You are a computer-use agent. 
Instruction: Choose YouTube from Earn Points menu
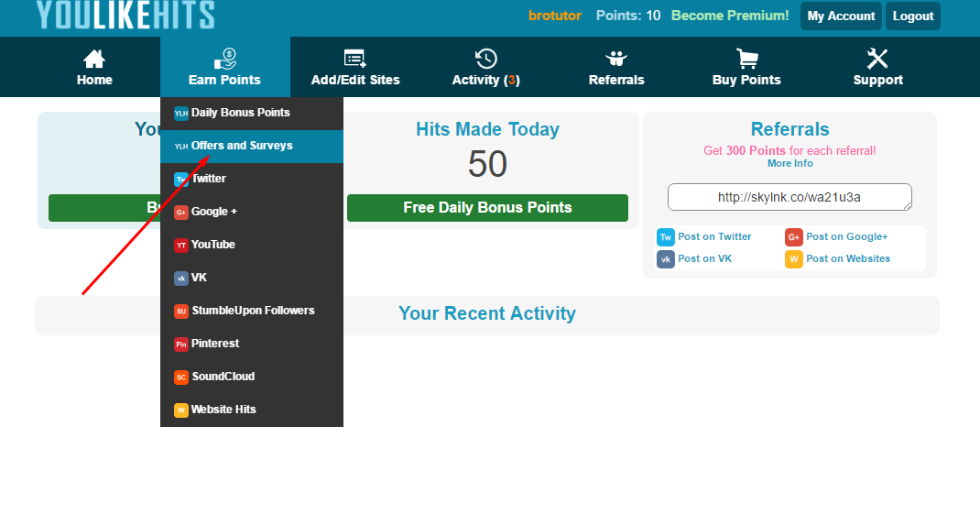(x=252, y=246)
